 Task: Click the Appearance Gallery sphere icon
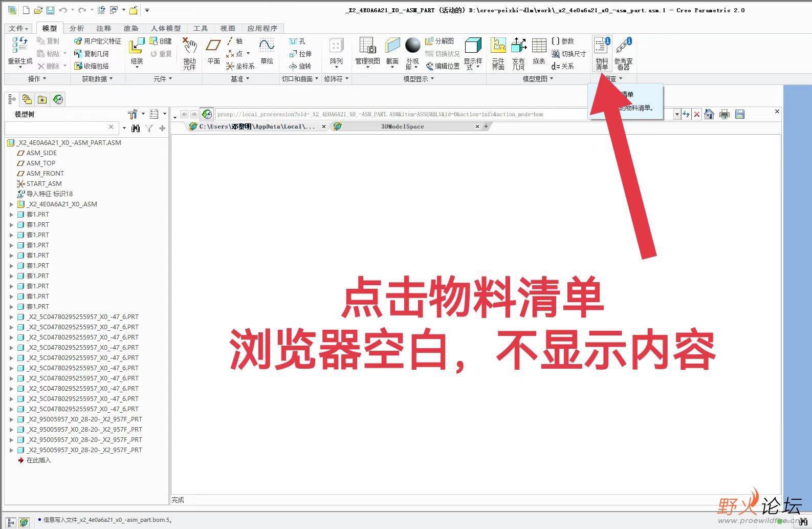point(412,46)
